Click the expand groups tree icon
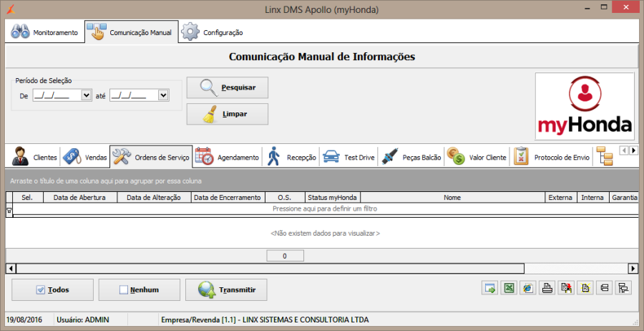This screenshot has width=644, height=331. [x=623, y=287]
